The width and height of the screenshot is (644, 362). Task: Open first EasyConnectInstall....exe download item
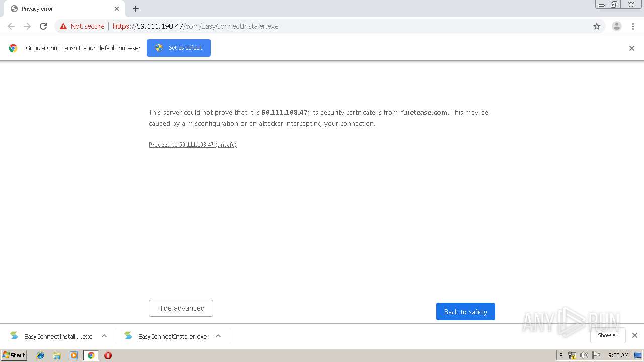click(52, 336)
